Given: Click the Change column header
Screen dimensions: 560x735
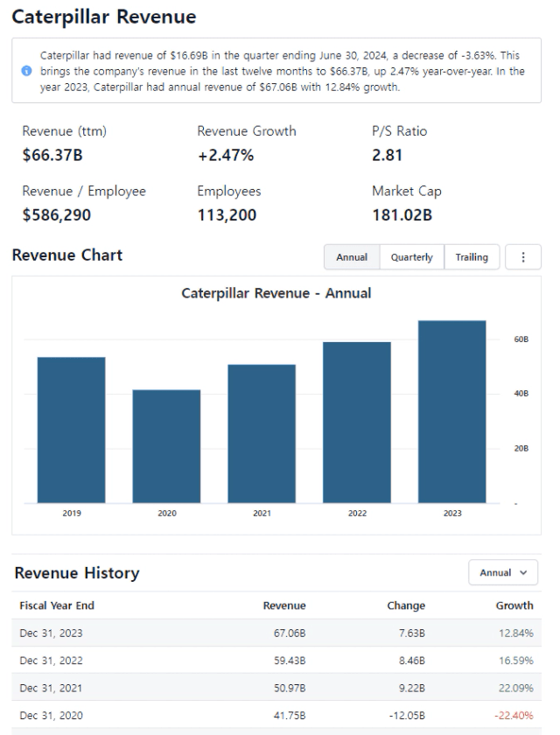Looking at the screenshot, I should click(406, 605).
